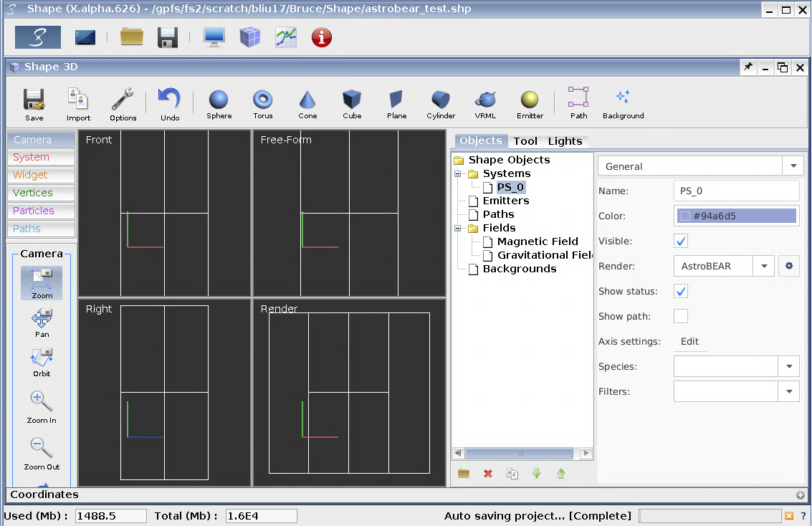Open the 3D cube module icon
812x526 pixels.
pos(250,37)
